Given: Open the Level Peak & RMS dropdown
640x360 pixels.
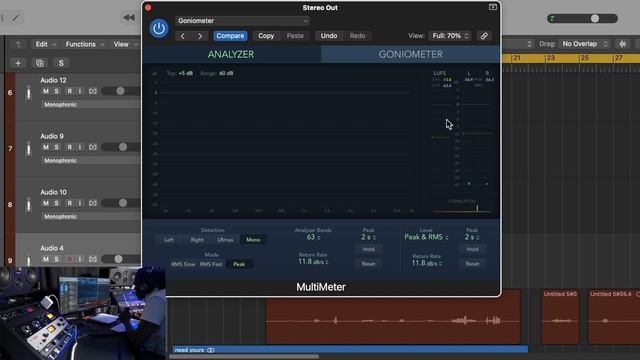Looking at the screenshot, I should pos(426,237).
